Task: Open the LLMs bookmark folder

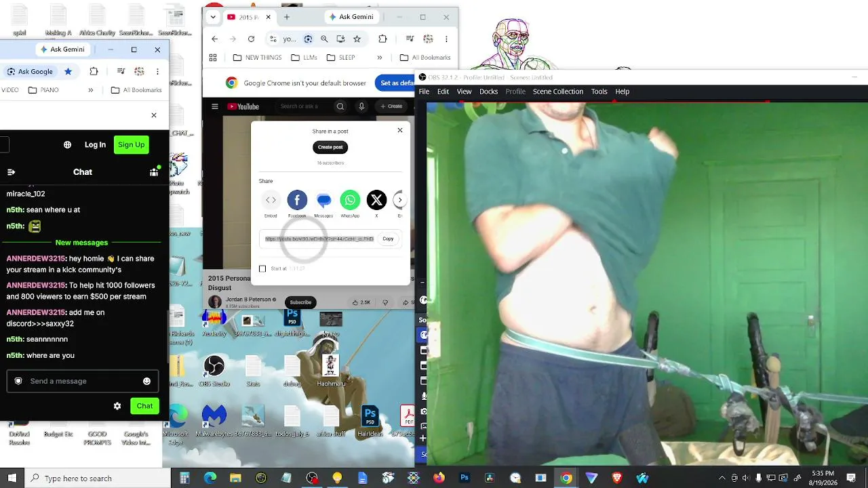Action: click(x=304, y=58)
